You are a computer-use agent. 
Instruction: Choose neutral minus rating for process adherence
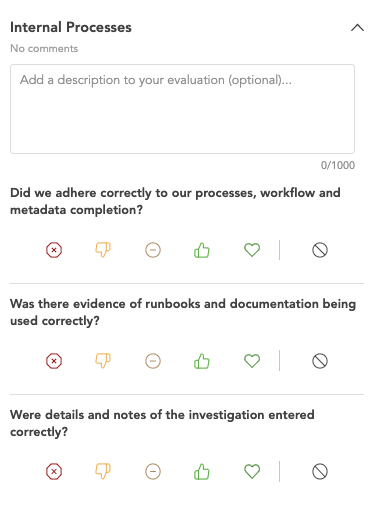[x=153, y=250]
